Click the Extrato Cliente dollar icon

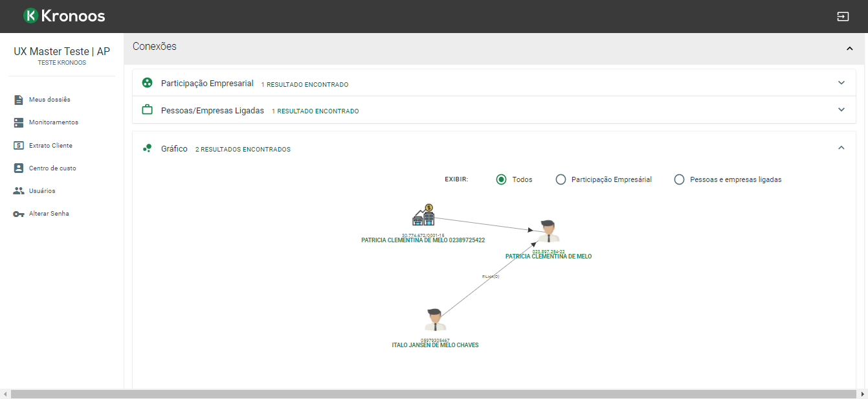coord(19,146)
